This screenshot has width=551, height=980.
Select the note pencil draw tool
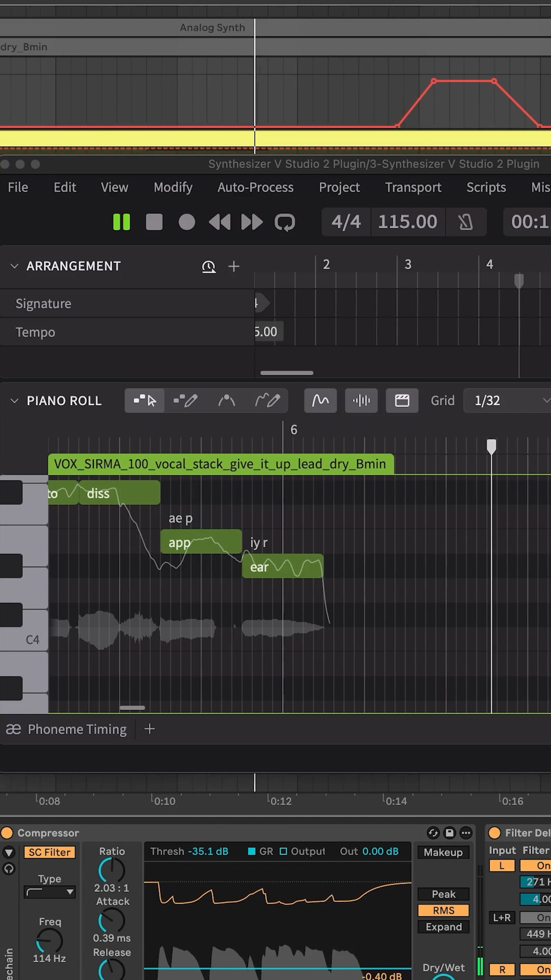point(185,401)
